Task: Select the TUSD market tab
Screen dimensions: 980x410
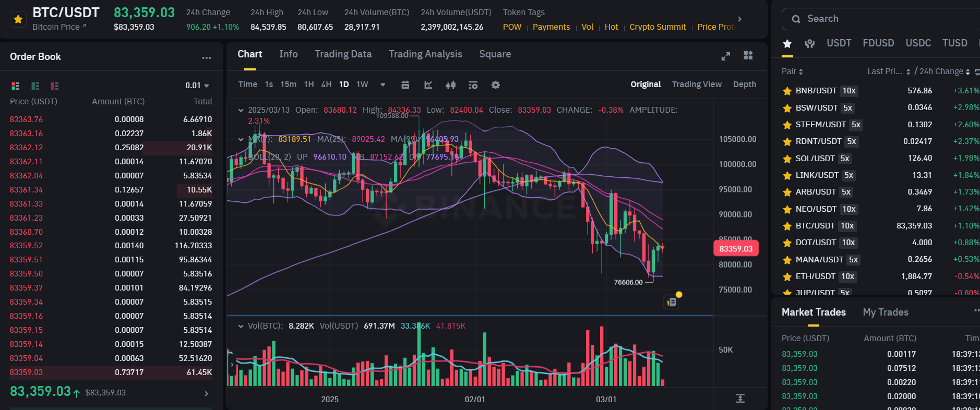Action: click(x=955, y=43)
